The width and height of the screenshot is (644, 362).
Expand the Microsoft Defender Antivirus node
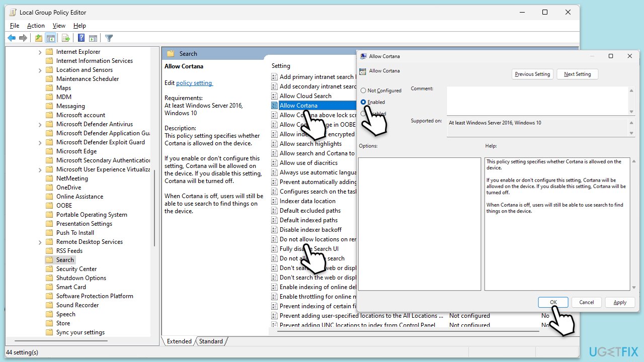tap(40, 124)
